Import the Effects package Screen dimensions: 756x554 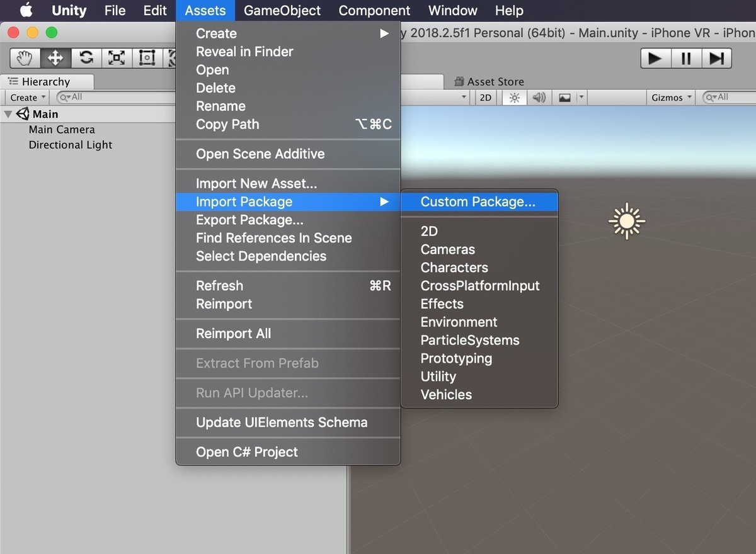click(x=479, y=304)
